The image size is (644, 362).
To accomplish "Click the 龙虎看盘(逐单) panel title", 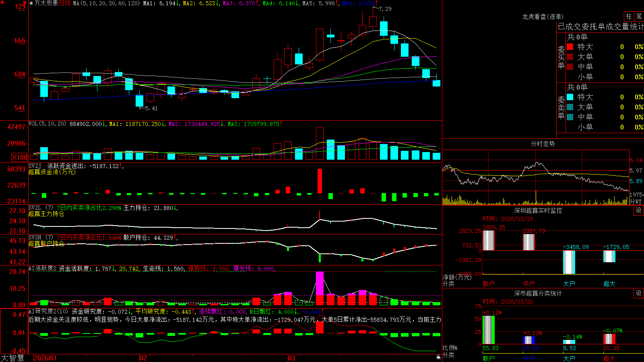I will 543,16.
